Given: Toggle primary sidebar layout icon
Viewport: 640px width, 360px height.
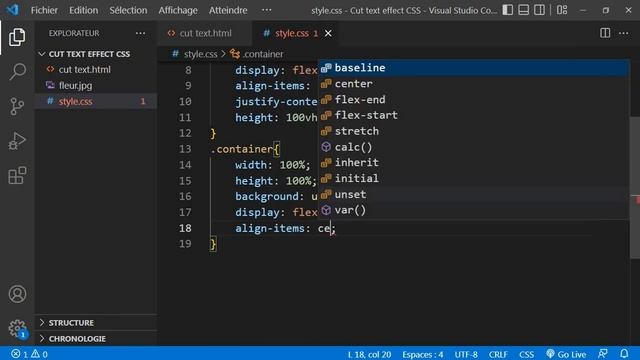Looking at the screenshot, I should [x=508, y=10].
